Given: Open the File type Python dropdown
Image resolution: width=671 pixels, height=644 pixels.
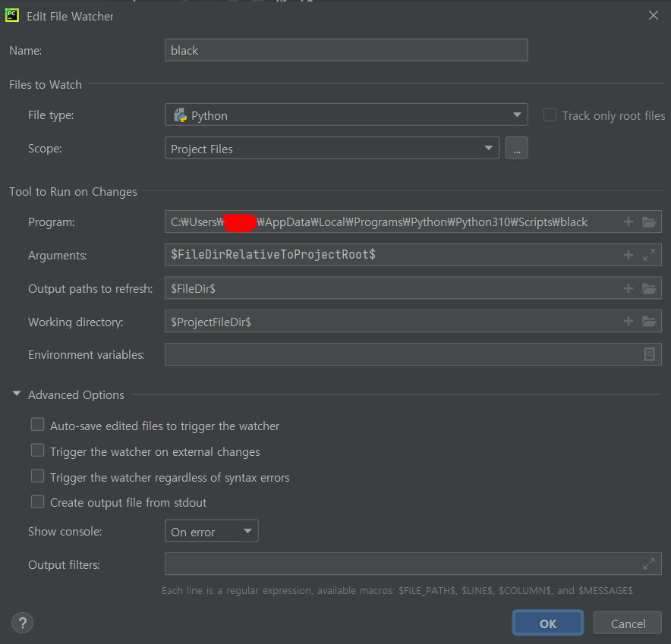Looking at the screenshot, I should 346,115.
